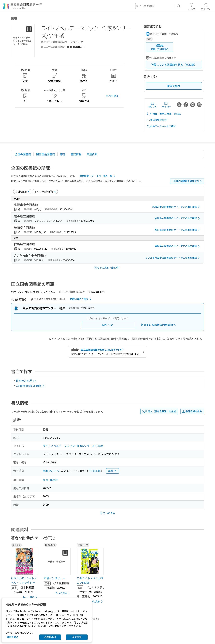This screenshot has width=215, height=644.
Task: Click the 典拠 authority button
Action: pyautogui.click(x=112, y=471)
